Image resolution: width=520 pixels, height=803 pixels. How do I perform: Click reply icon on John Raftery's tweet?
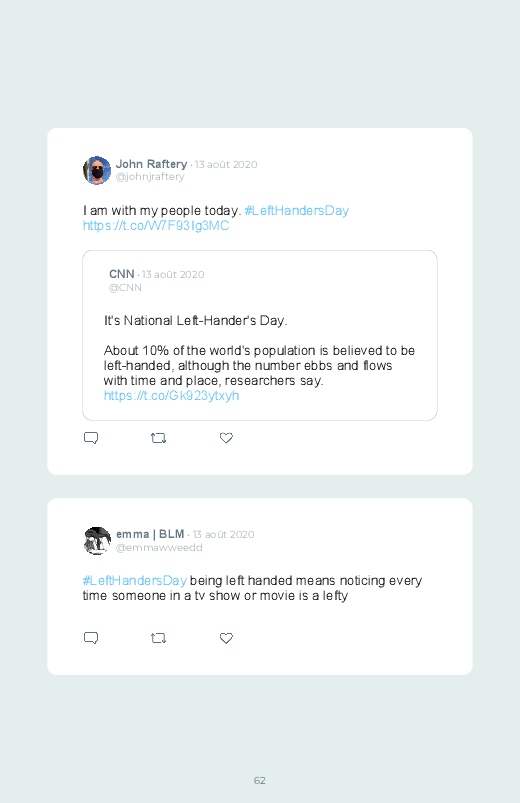[91, 438]
